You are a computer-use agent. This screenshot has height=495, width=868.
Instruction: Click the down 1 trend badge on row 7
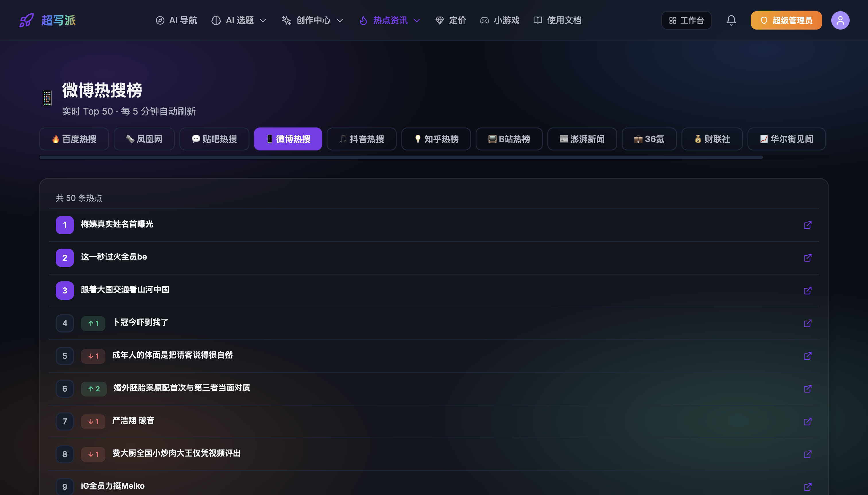(x=93, y=421)
